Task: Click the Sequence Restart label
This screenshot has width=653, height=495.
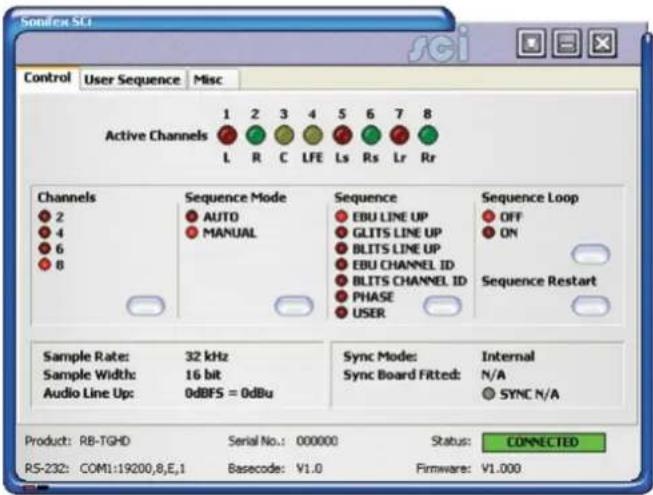Action: (539, 281)
